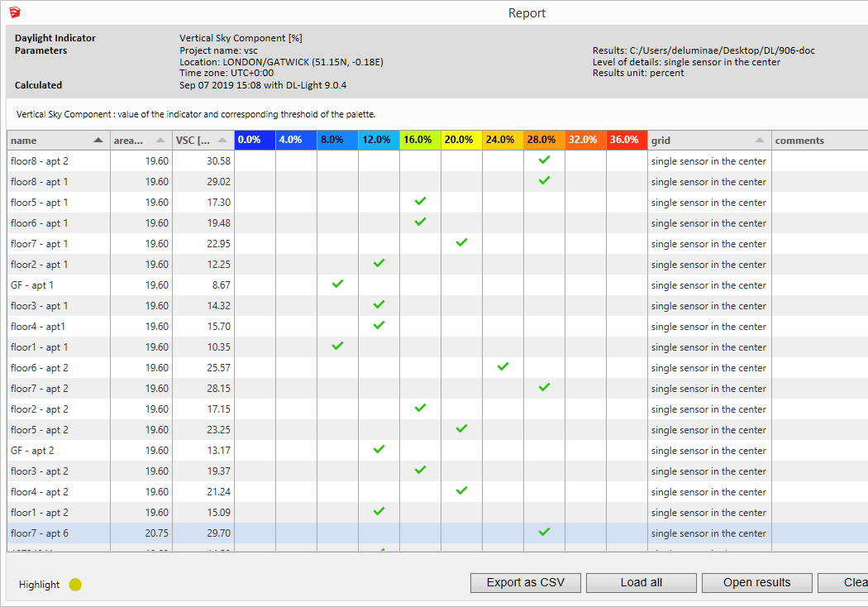Click the 32.0% palette threshold header
Image resolution: width=868 pixels, height=607 pixels.
coord(585,140)
